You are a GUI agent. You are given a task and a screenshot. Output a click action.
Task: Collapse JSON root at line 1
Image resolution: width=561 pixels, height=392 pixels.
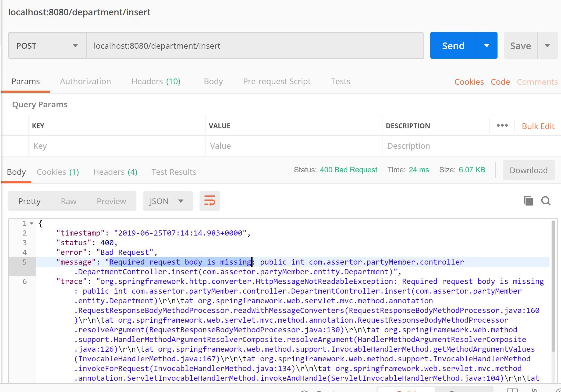[x=32, y=223]
